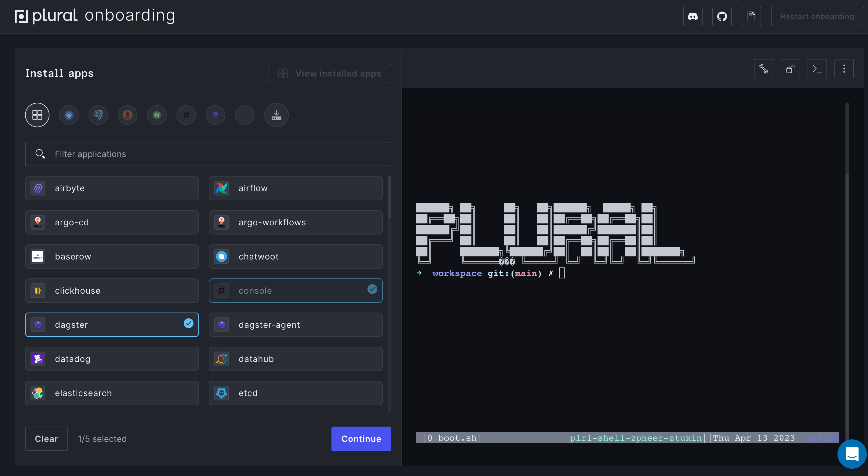Click the console checkmark badge
Screen dimensions: 868x476
372,289
